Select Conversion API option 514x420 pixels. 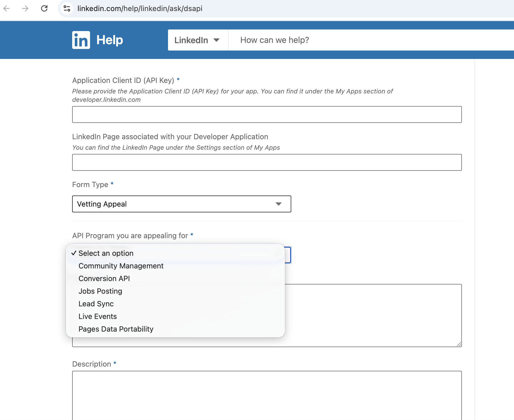pos(175,278)
